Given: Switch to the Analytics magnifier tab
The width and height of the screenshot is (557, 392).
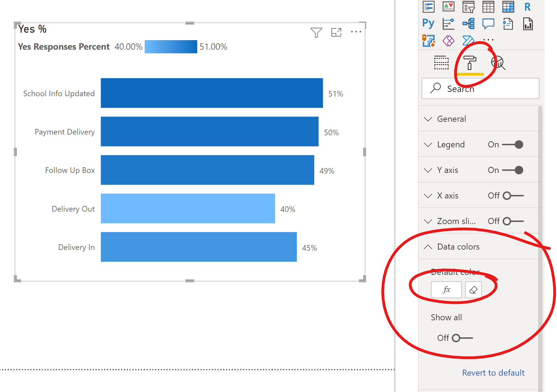Looking at the screenshot, I should click(x=498, y=63).
